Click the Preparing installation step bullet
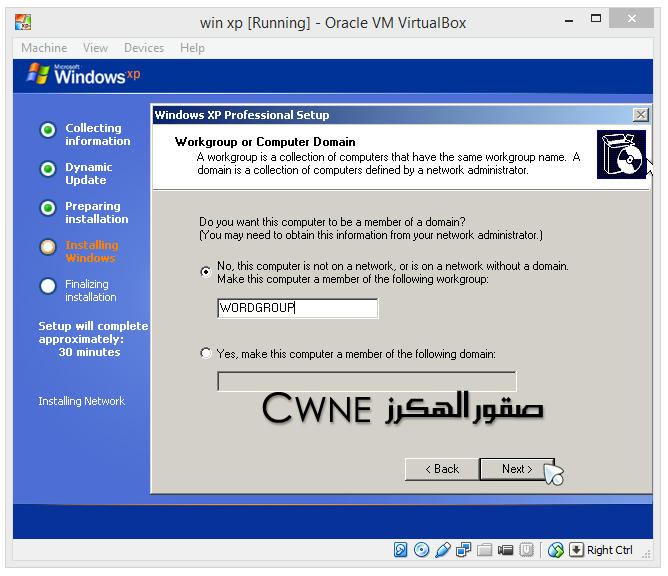The width and height of the screenshot is (668, 576). click(48, 208)
